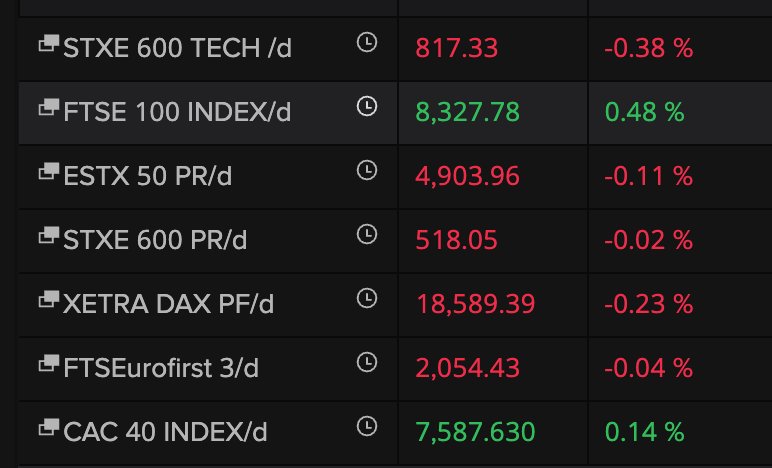
Task: Click the clock icon on the CAC 40 INDEX/d row
Action: 367,426
